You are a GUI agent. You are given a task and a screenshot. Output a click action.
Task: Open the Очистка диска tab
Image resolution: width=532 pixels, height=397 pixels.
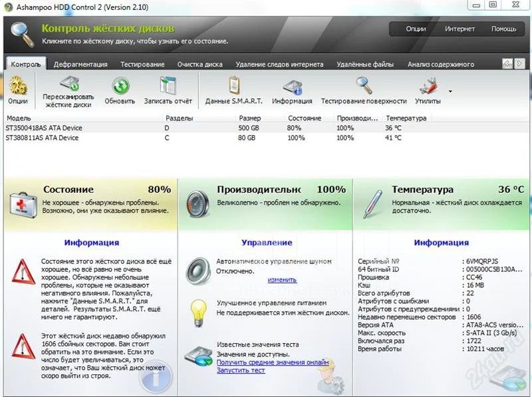(200, 64)
